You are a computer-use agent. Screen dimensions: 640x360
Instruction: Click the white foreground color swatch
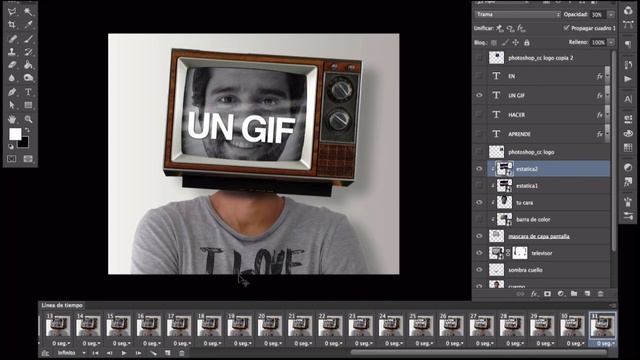[x=15, y=133]
